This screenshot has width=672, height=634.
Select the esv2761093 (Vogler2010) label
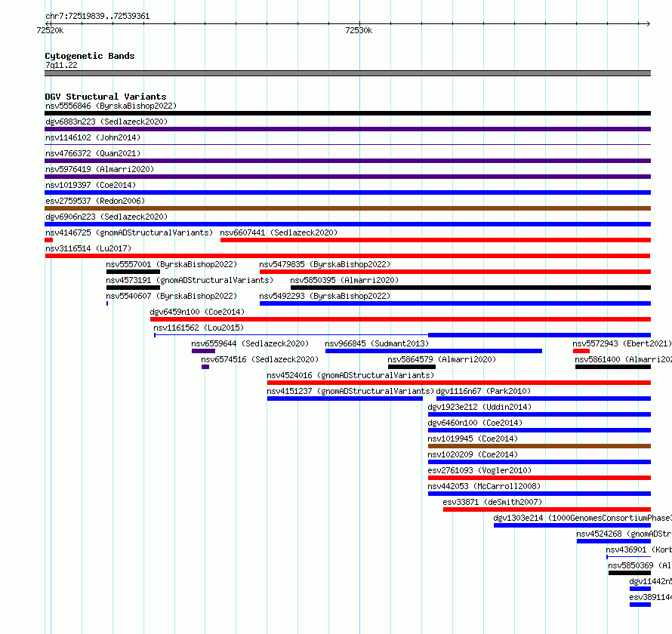(x=479, y=470)
